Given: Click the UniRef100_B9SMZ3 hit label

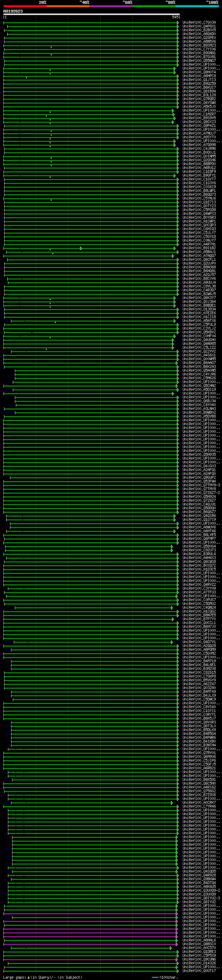Looking at the screenshot, I should point(199,45).
